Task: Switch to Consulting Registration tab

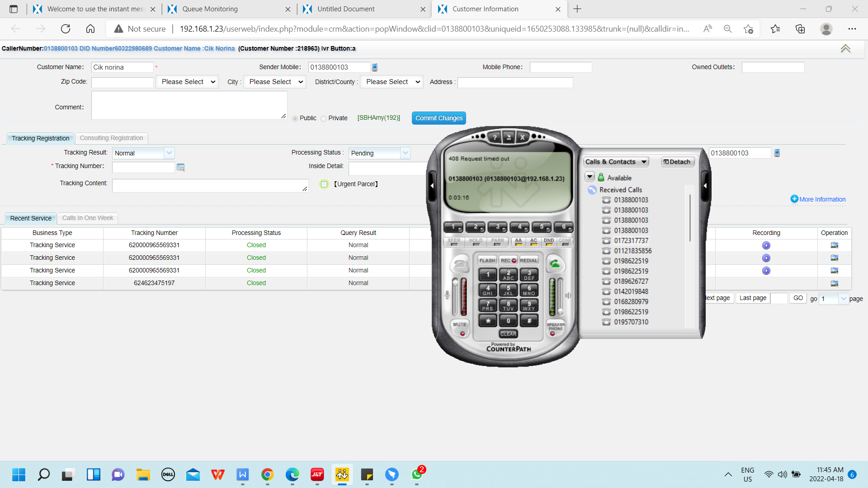Action: [x=111, y=138]
